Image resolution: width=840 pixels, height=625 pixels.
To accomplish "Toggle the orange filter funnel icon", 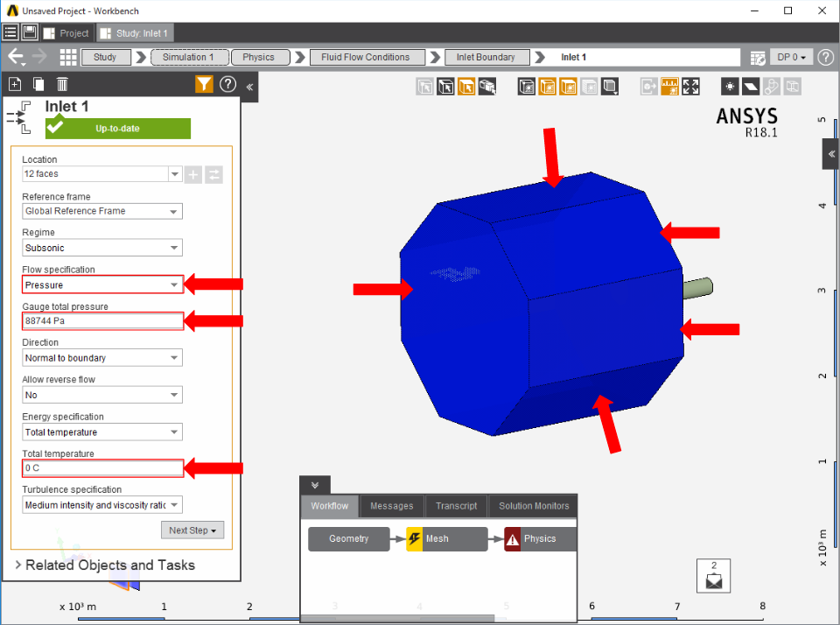I will pos(204,84).
